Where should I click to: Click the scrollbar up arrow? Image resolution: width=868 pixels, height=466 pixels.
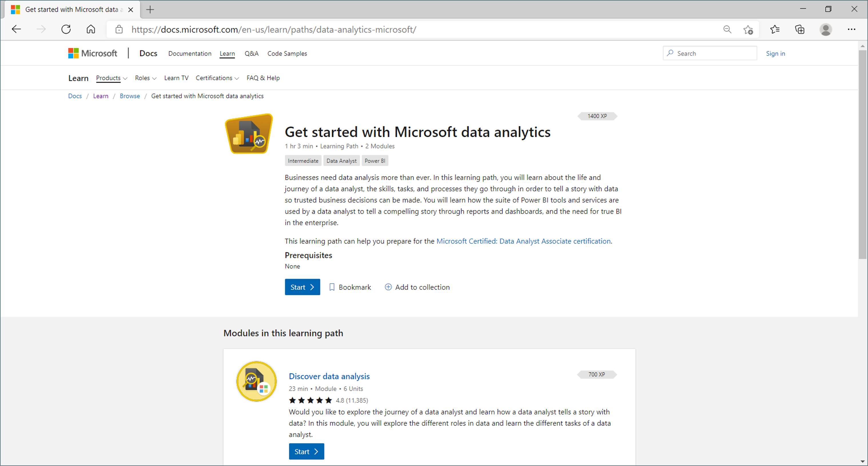pos(862,45)
